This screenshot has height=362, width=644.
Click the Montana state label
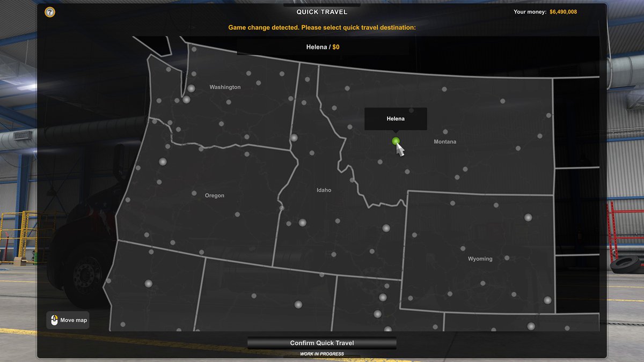point(445,142)
